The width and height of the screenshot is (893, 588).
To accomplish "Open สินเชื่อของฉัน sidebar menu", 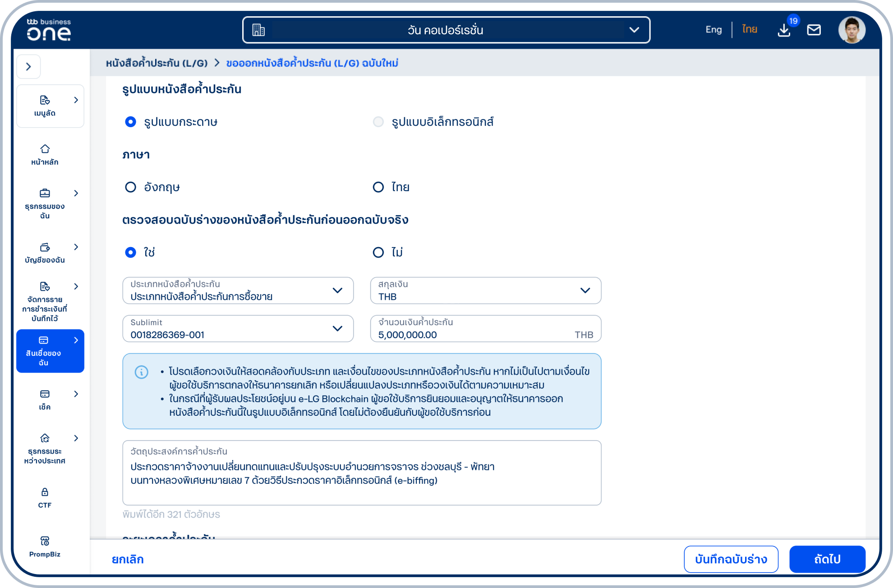I will (x=50, y=351).
